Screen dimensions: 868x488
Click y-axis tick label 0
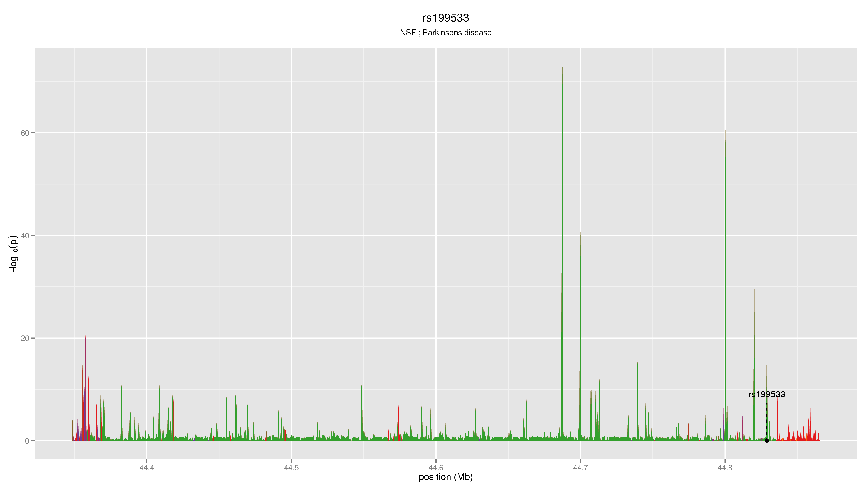[27, 441]
